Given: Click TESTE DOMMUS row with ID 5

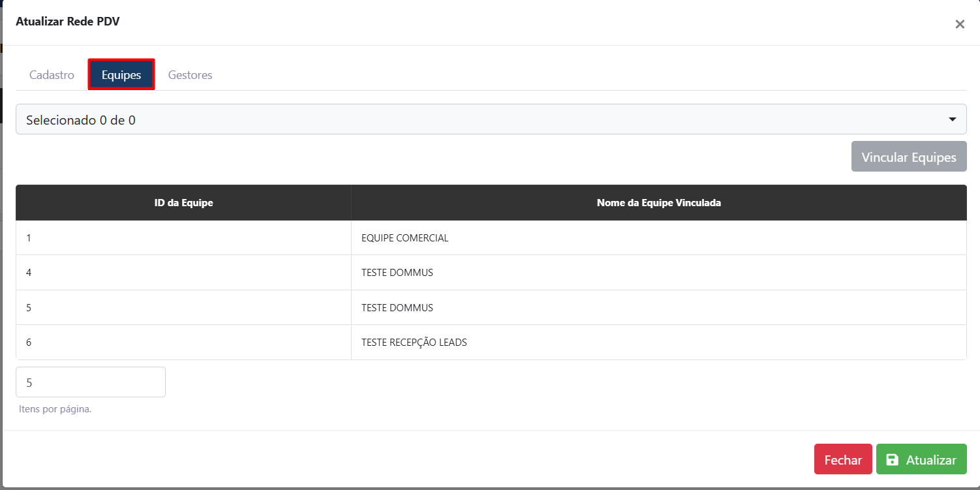Looking at the screenshot, I should [397, 308].
